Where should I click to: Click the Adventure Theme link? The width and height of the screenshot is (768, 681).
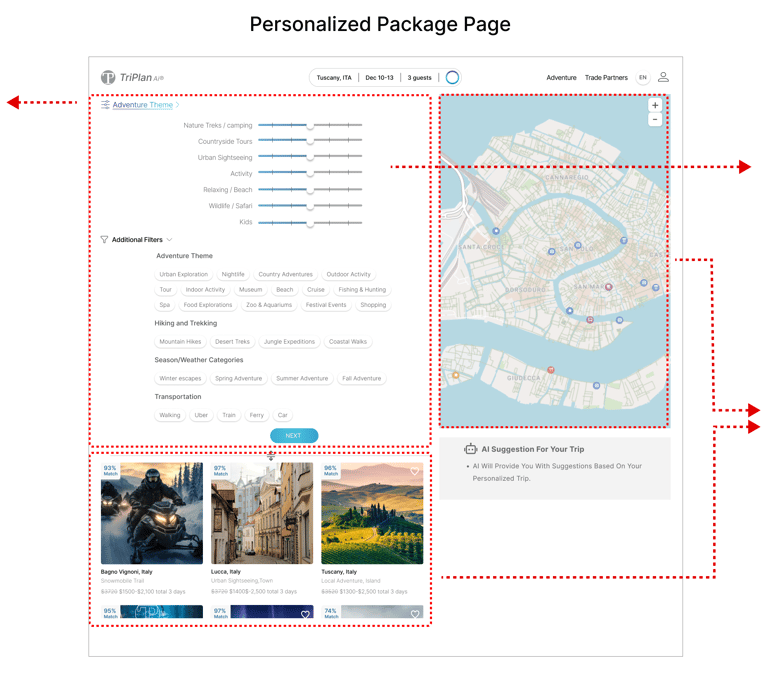pyautogui.click(x=143, y=105)
